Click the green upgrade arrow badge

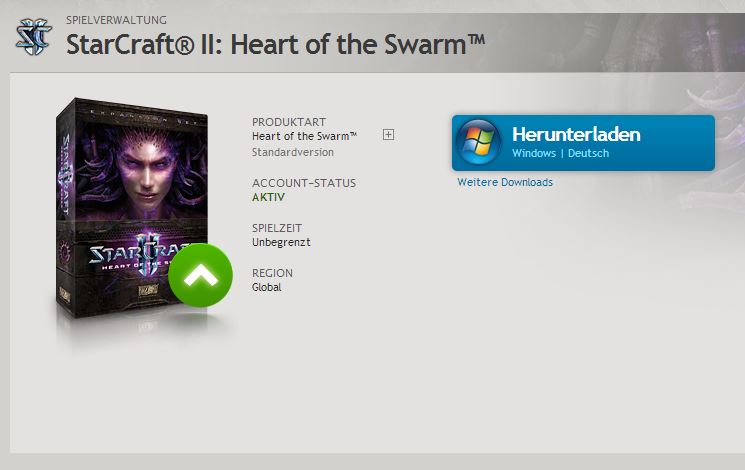201,275
